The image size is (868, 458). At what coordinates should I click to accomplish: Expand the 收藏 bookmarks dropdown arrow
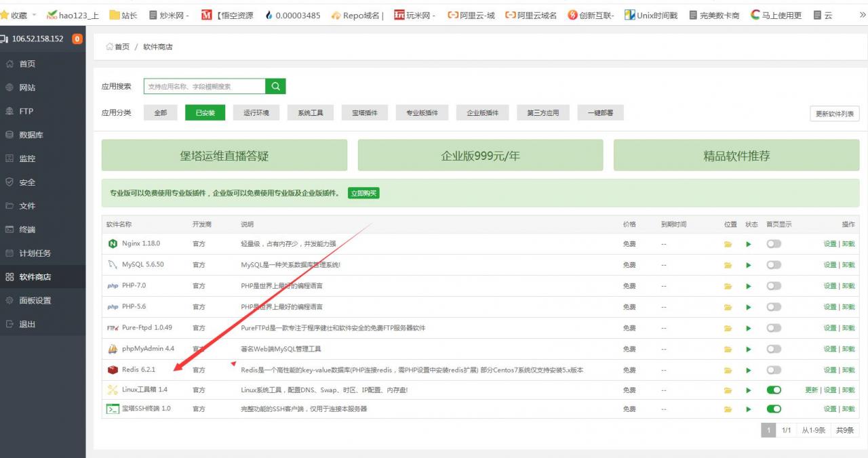click(x=35, y=15)
